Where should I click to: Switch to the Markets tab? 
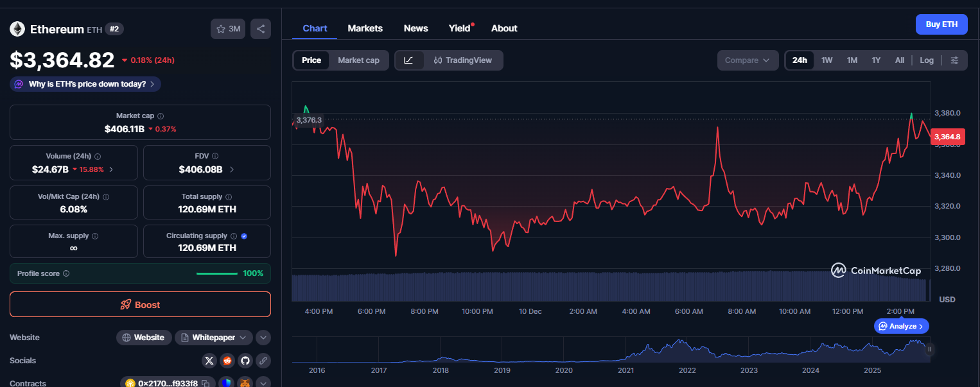click(x=365, y=28)
